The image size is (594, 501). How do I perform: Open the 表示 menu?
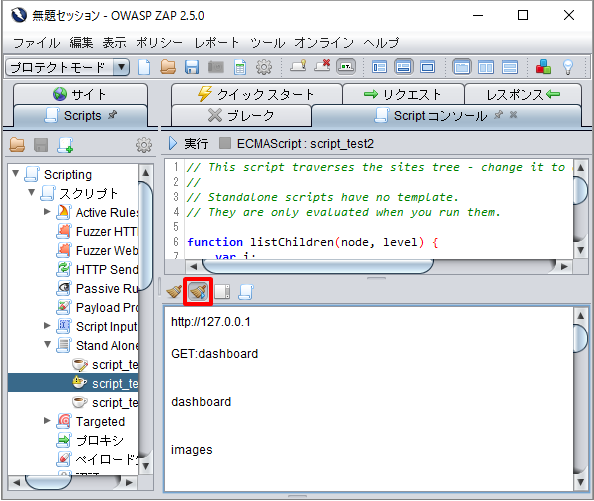114,43
